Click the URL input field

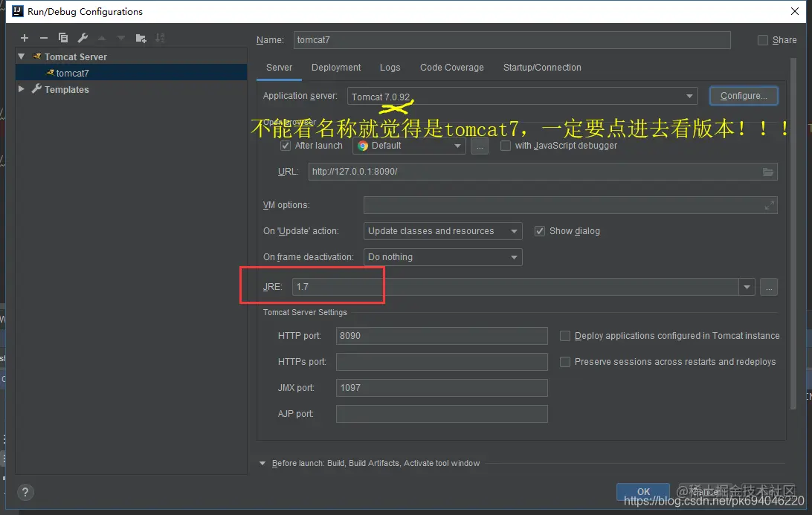[x=543, y=172]
